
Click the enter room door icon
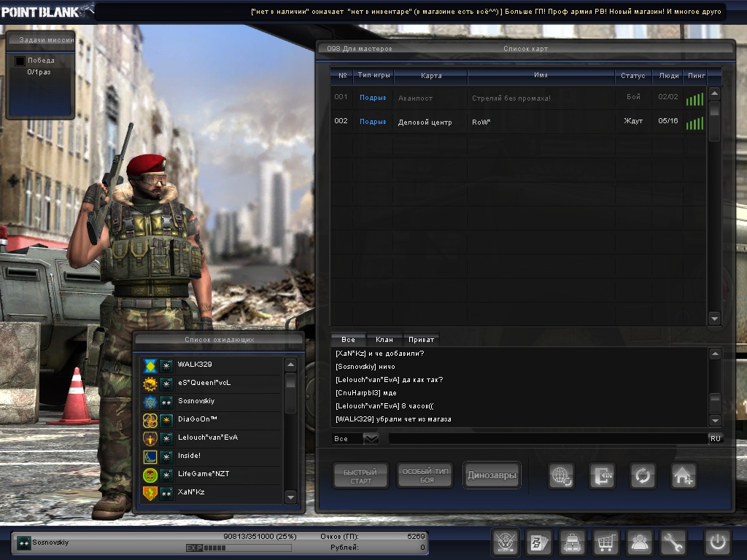tap(603, 476)
